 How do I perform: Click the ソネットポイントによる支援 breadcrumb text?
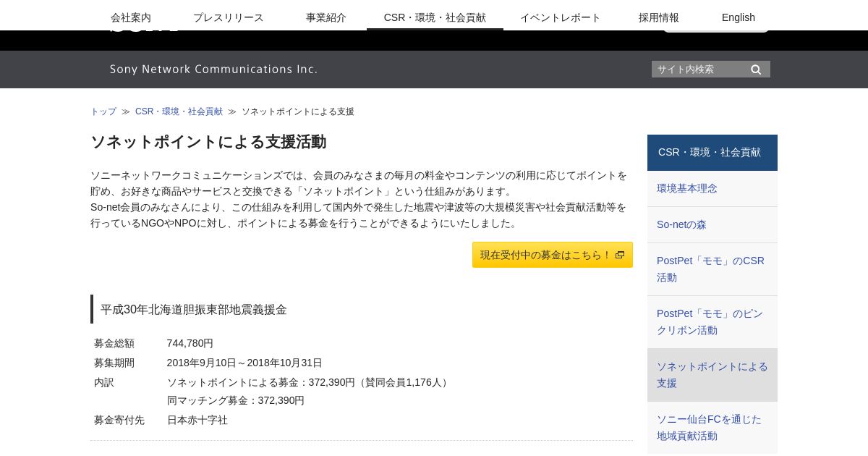click(298, 111)
